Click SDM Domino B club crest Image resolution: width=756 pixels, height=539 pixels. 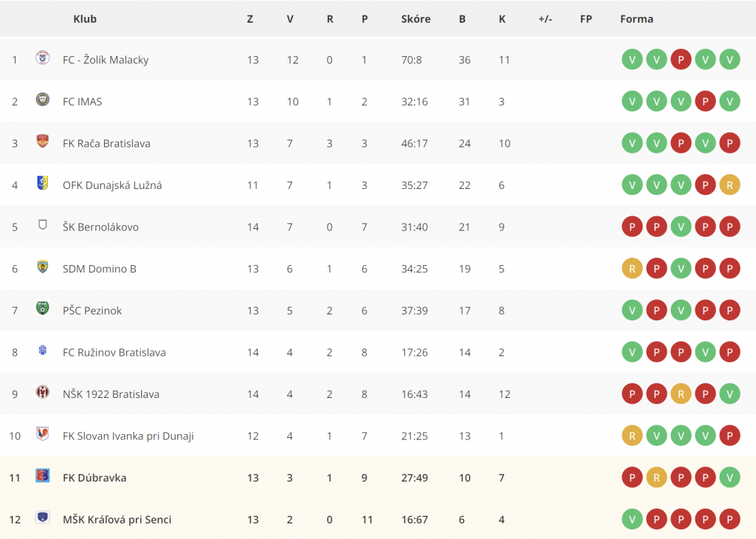pos(42,267)
